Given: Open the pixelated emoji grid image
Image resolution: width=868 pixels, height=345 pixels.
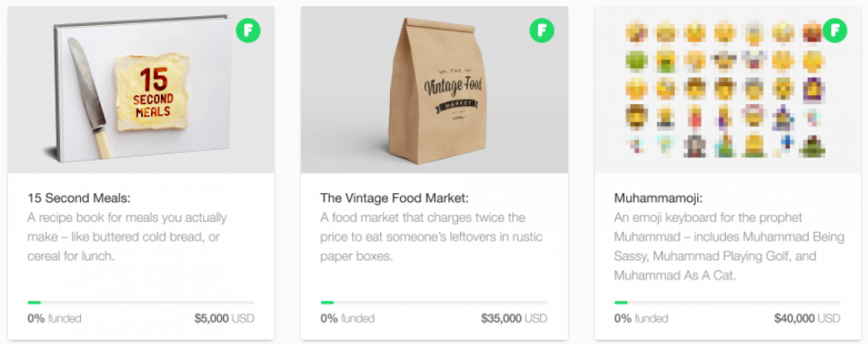Looking at the screenshot, I should pos(727,90).
